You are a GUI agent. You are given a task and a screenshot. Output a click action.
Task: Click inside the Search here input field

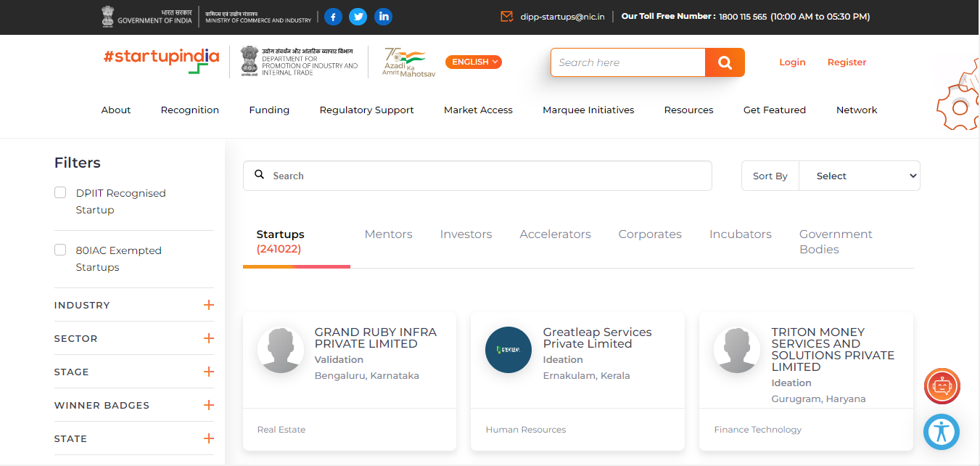[627, 62]
